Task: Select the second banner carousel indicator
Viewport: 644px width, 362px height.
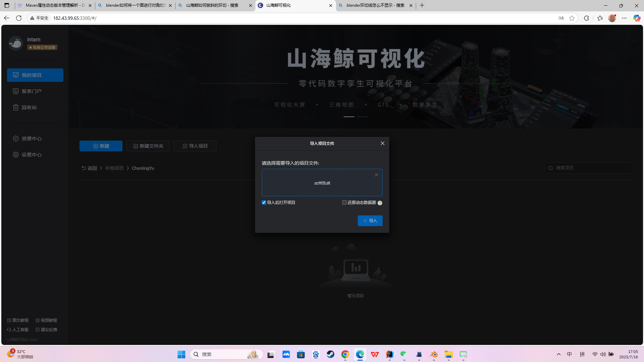Action: (x=362, y=116)
